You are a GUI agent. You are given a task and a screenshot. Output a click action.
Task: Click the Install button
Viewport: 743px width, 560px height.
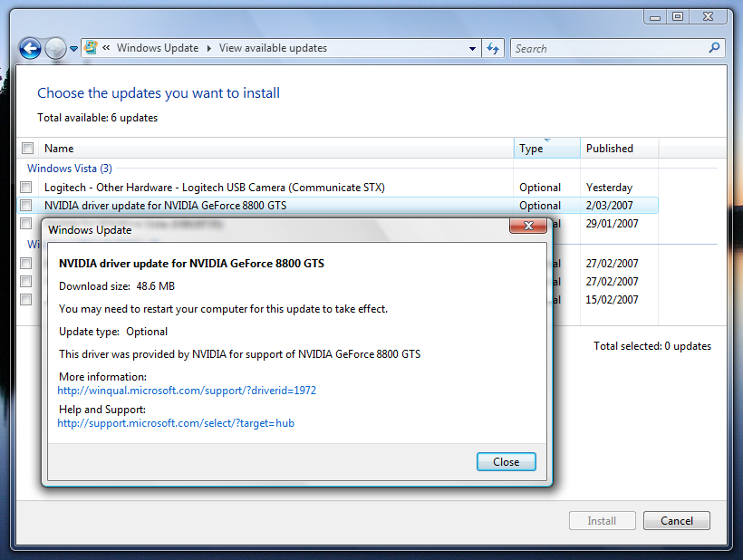[602, 521]
